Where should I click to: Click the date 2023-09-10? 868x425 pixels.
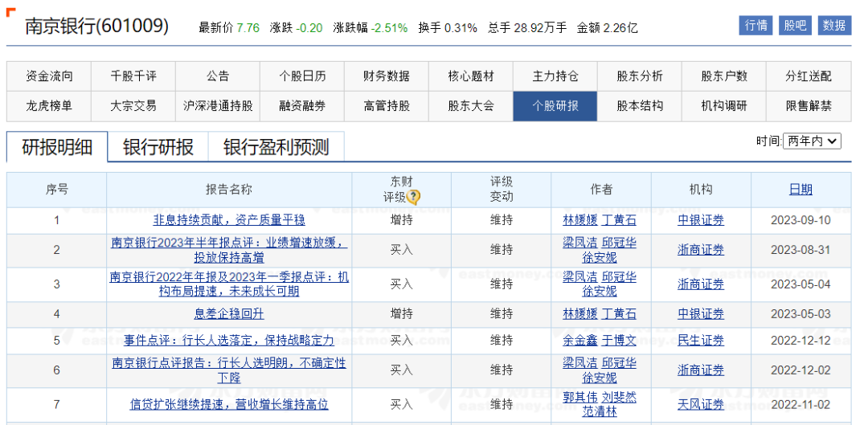(800, 220)
